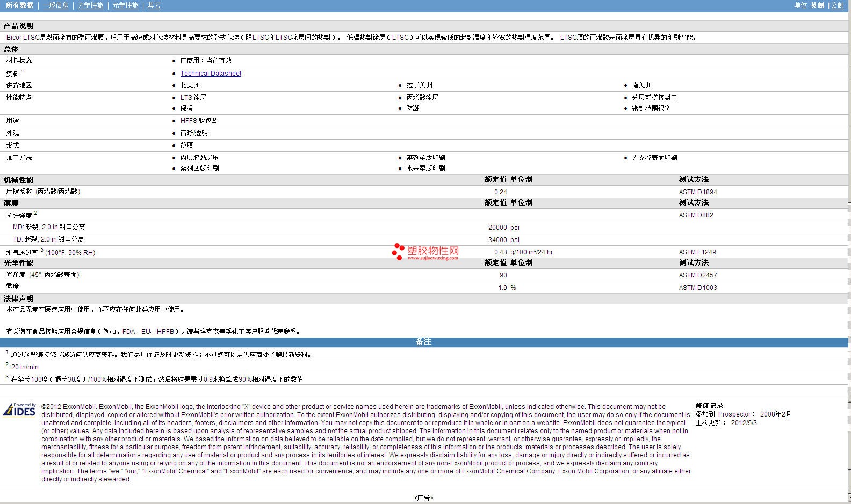Go to the 光学性能 tab
Screen dimensions: 851x504
click(125, 5)
